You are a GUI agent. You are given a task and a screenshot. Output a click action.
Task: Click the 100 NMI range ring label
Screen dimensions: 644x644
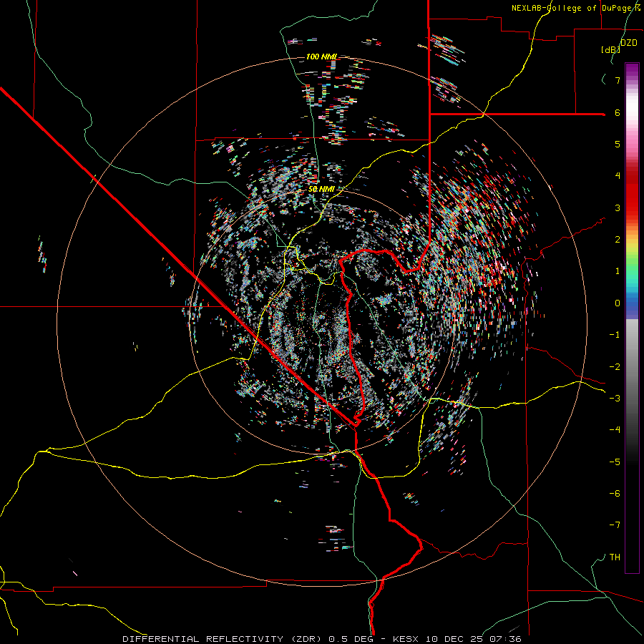tap(321, 57)
